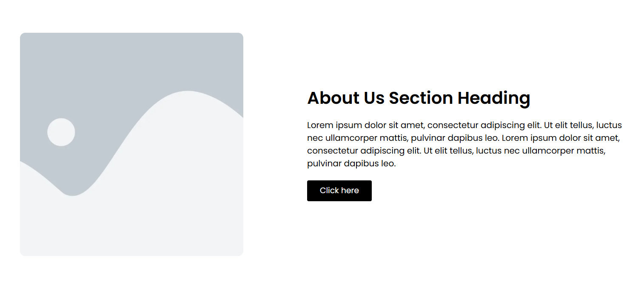This screenshot has width=644, height=288.
Task: Click the final line "pulvinar dapibus leo."
Action: (351, 163)
